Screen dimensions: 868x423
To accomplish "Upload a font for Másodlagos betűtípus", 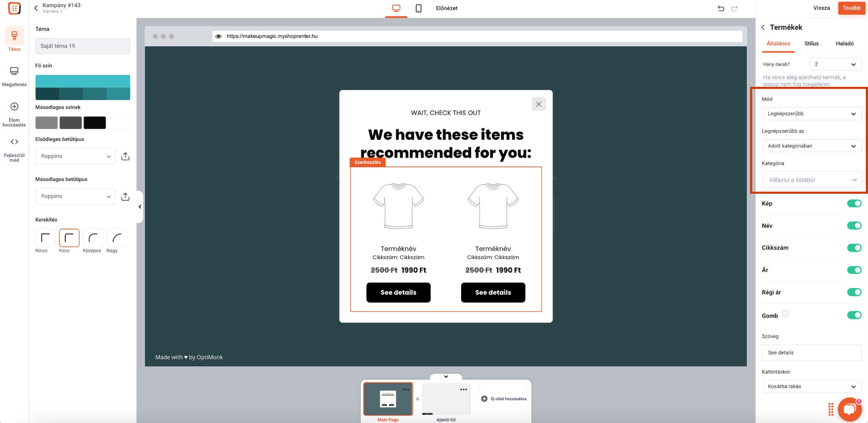I will (125, 197).
